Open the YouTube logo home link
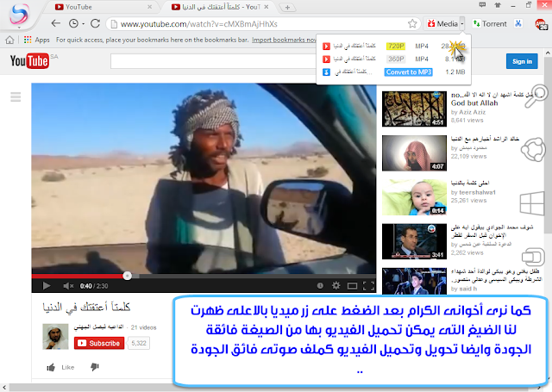 (29, 61)
